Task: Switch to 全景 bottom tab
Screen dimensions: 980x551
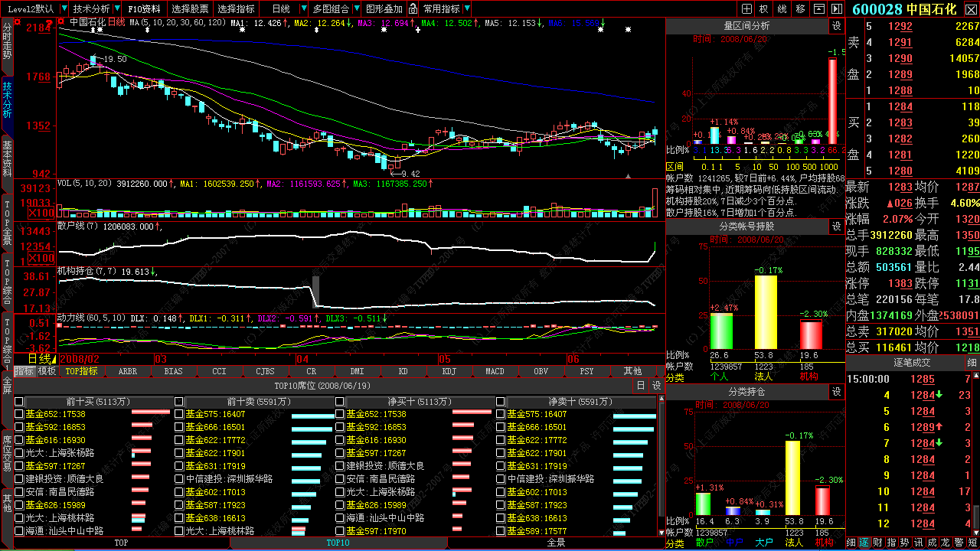Action: (x=557, y=543)
